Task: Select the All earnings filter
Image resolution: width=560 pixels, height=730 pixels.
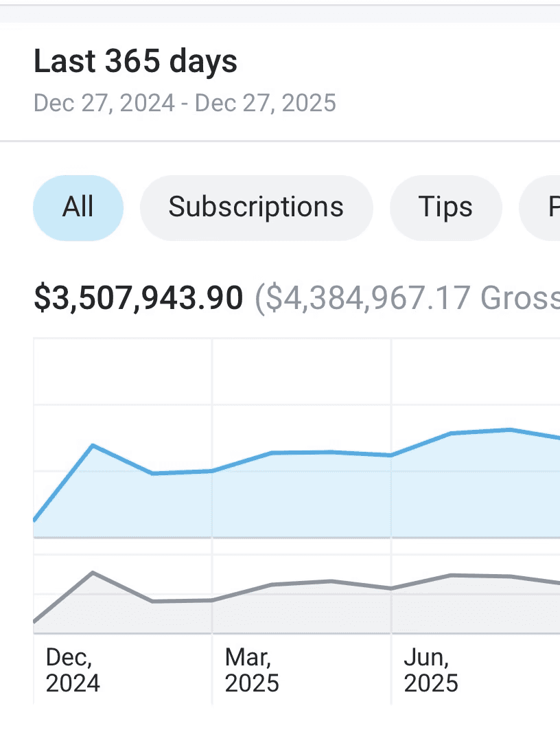Action: pyautogui.click(x=78, y=207)
